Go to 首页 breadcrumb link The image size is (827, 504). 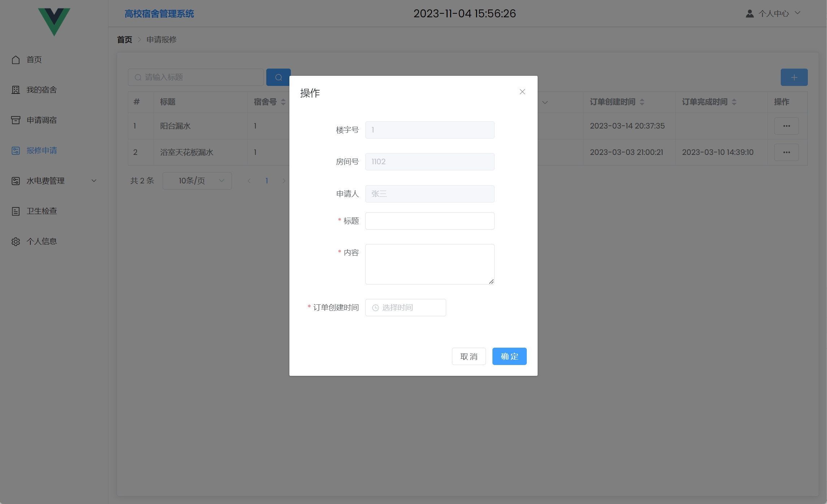point(125,40)
